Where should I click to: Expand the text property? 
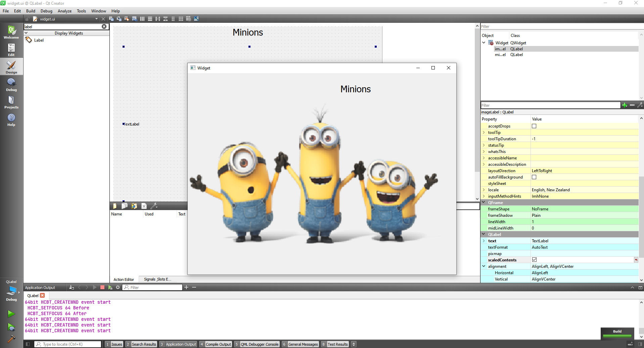coord(484,241)
